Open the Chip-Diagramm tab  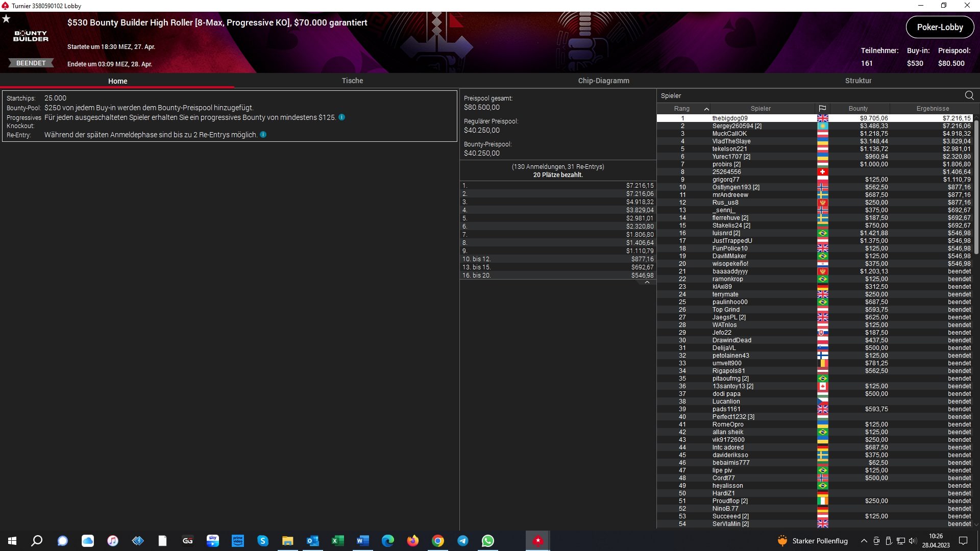coord(603,81)
